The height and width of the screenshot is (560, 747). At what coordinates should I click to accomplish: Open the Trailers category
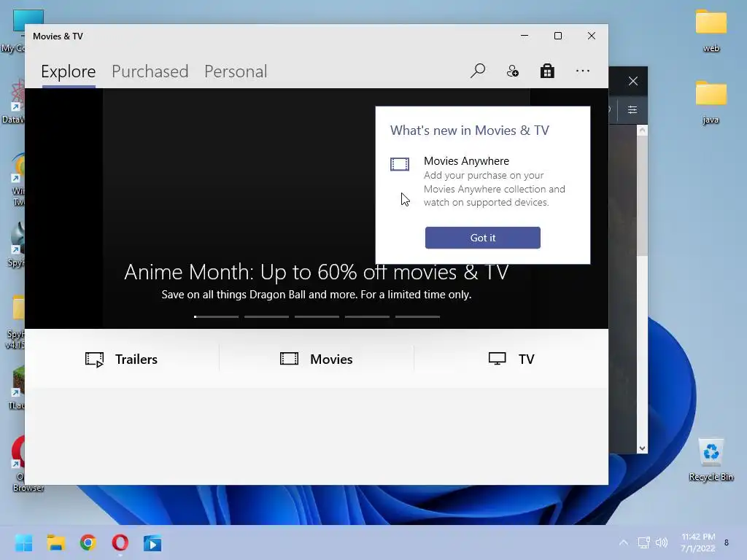point(122,359)
